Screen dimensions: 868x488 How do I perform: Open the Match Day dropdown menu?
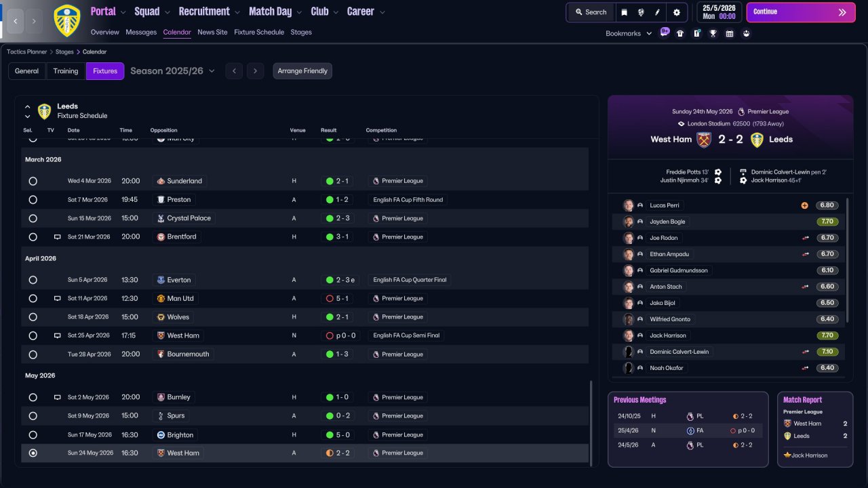click(275, 12)
